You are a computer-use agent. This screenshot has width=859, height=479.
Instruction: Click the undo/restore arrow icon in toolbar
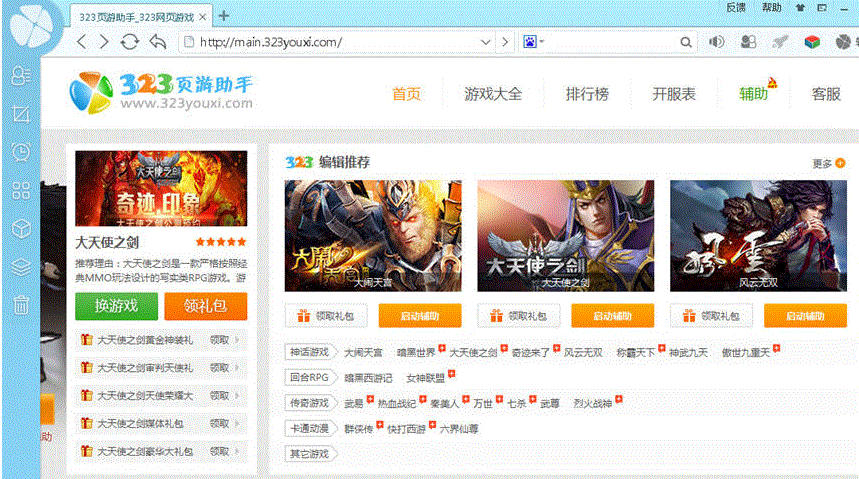pos(158,42)
